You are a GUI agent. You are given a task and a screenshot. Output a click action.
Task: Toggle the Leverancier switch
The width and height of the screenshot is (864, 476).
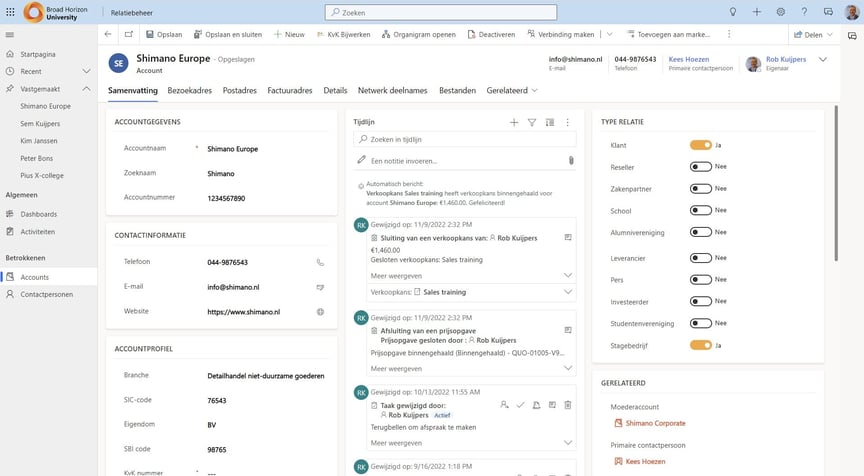click(701, 257)
